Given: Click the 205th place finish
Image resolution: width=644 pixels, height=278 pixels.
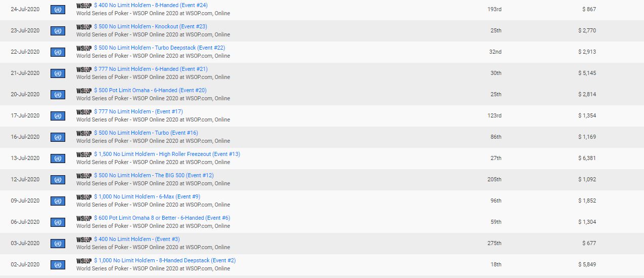Looking at the screenshot, I should [x=494, y=179].
